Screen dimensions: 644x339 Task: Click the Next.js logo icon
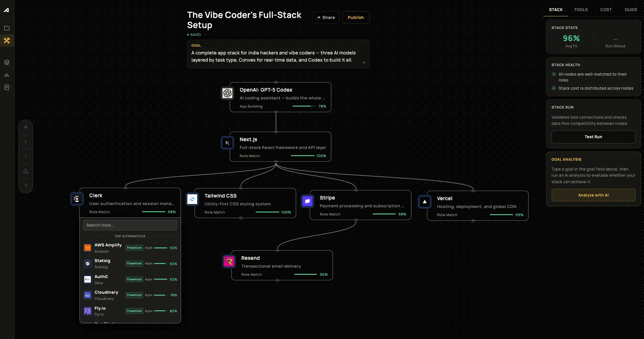pos(227,143)
